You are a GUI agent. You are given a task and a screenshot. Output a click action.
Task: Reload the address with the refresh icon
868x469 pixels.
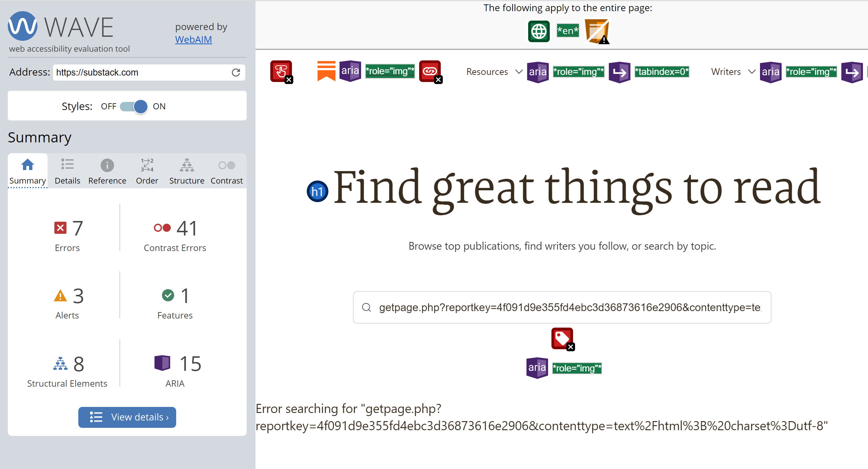click(236, 73)
